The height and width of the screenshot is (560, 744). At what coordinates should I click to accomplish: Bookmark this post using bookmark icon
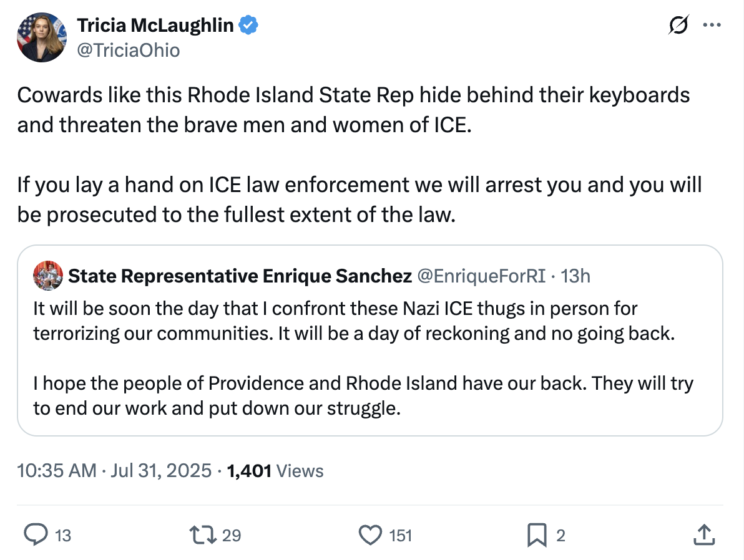pyautogui.click(x=537, y=535)
